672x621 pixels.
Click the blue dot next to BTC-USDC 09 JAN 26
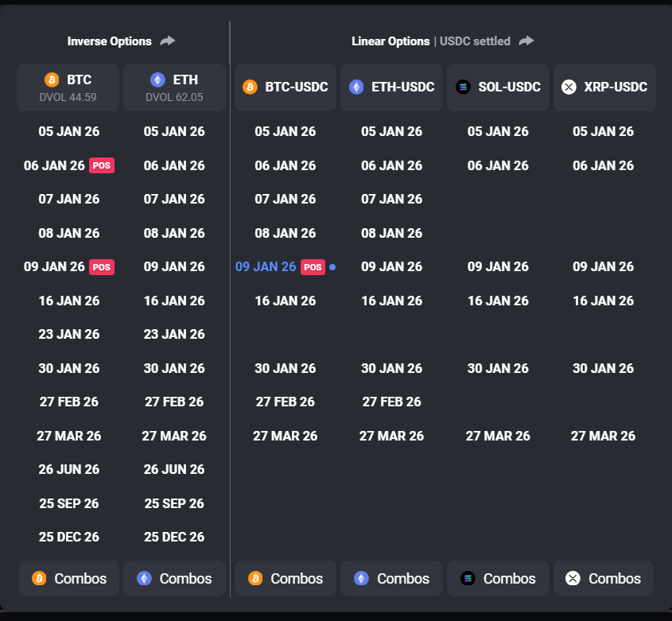[x=332, y=267]
